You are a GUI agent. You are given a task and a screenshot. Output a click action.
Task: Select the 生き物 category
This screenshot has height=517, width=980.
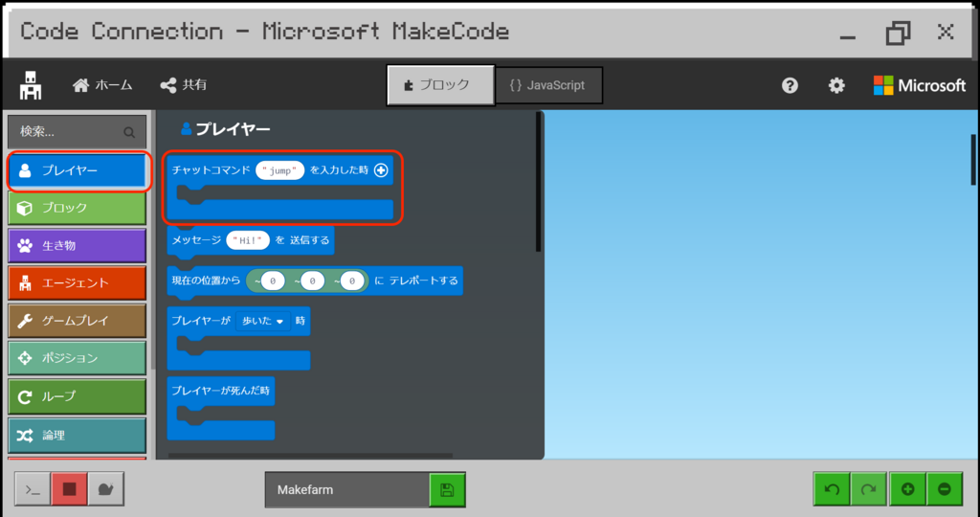pos(77,245)
